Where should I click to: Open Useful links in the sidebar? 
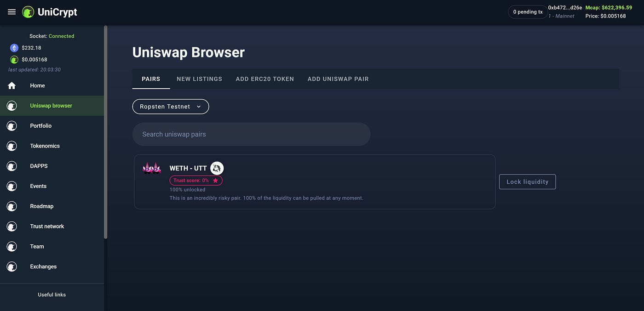pos(52,294)
